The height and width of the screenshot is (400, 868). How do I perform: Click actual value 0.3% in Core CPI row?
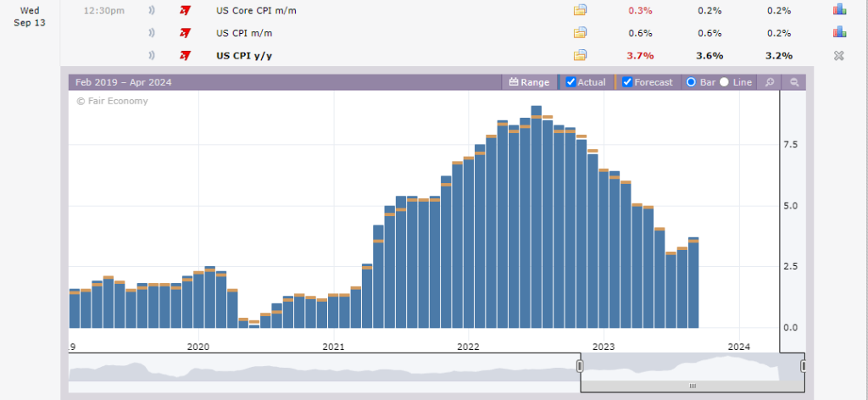640,10
